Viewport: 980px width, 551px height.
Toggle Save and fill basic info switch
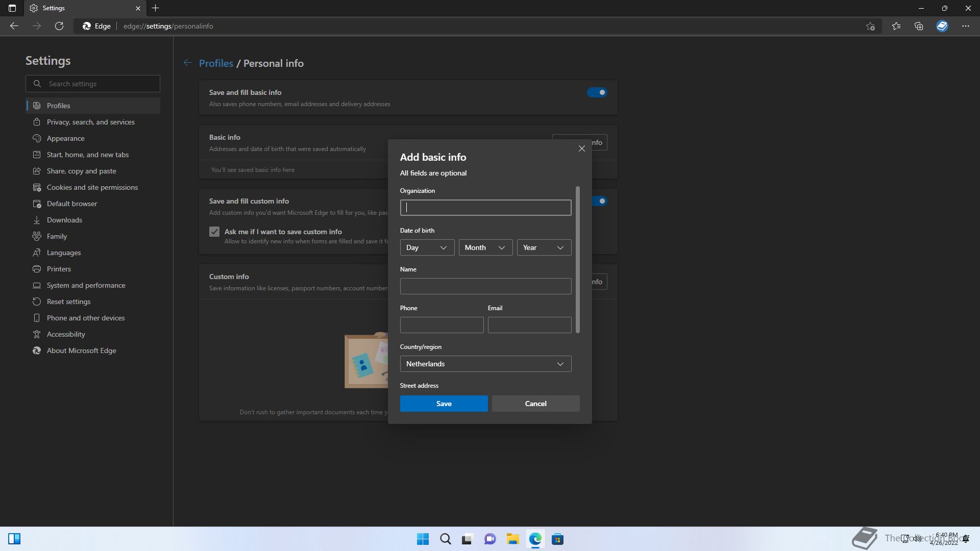pyautogui.click(x=597, y=92)
